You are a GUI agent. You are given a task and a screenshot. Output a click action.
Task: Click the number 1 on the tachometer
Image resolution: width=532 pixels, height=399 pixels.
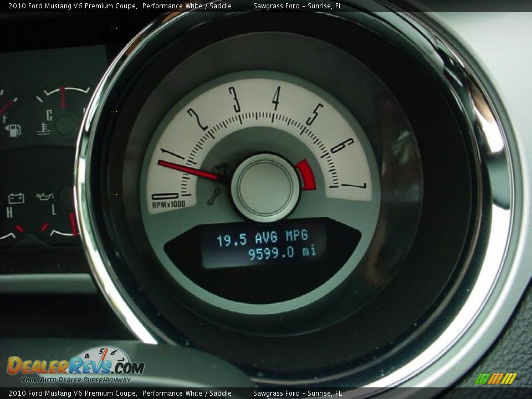coord(172,154)
